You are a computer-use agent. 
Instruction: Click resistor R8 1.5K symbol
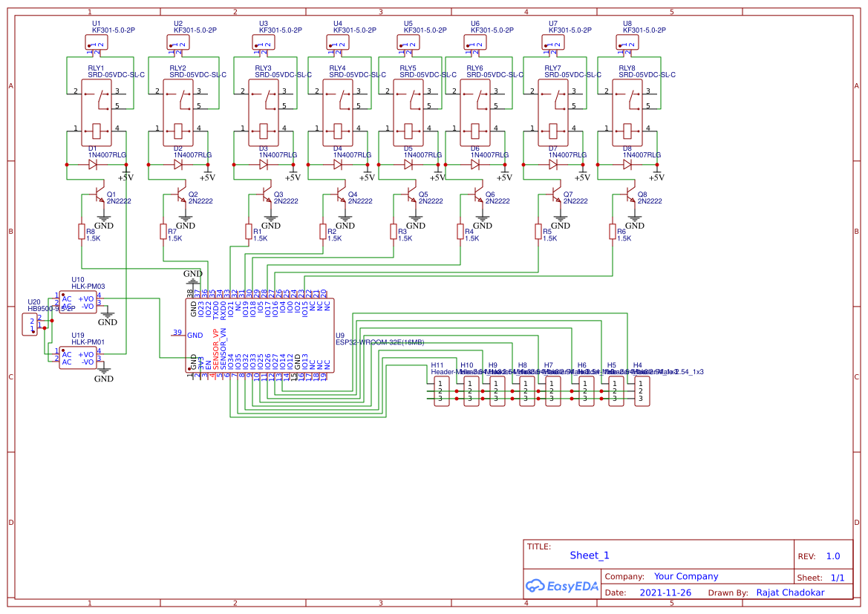[x=82, y=232]
